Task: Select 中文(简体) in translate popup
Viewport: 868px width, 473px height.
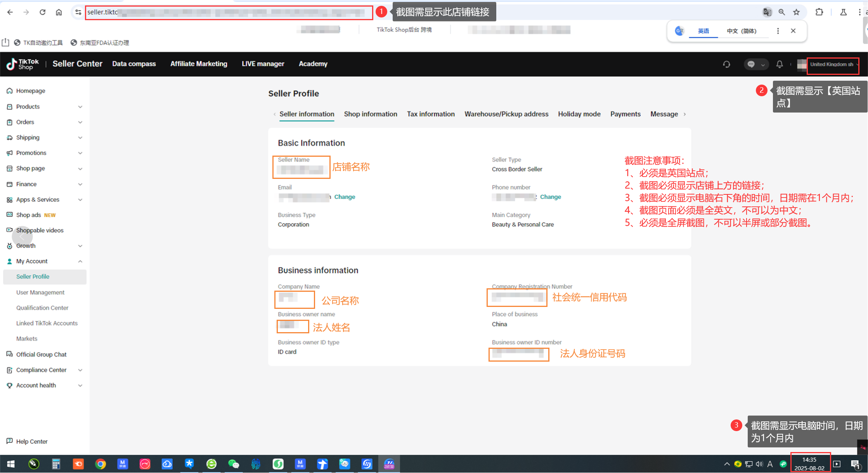Action: [x=742, y=31]
